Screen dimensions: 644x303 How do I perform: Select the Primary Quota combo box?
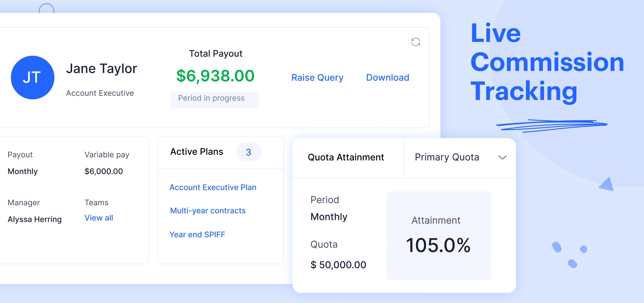pyautogui.click(x=460, y=158)
